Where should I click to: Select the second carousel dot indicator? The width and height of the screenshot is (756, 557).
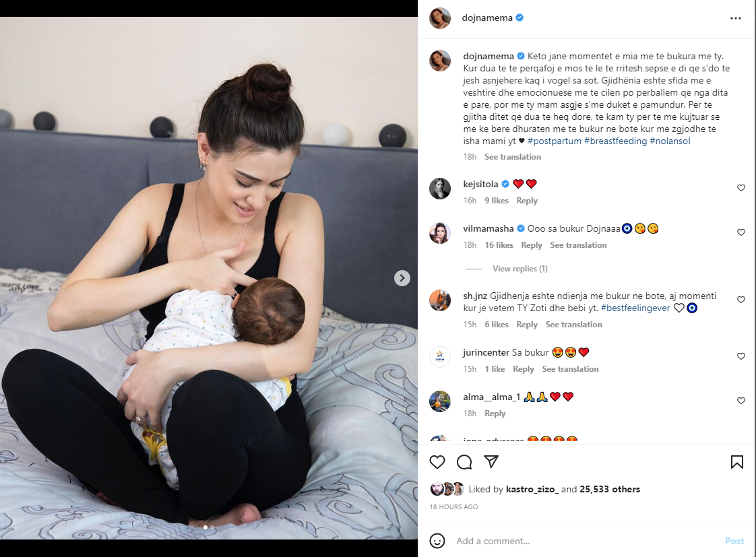click(x=212, y=527)
